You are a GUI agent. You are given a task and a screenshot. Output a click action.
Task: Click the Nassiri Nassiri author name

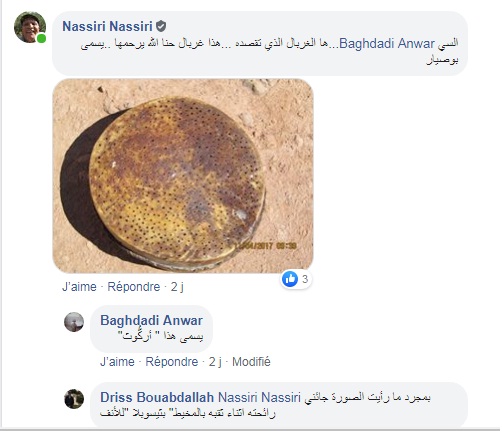click(107, 26)
